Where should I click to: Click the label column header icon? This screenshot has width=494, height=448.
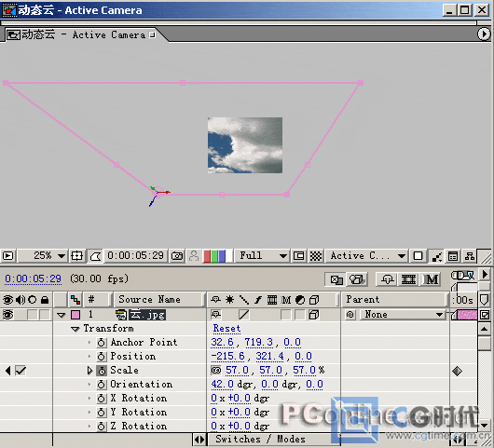75,300
